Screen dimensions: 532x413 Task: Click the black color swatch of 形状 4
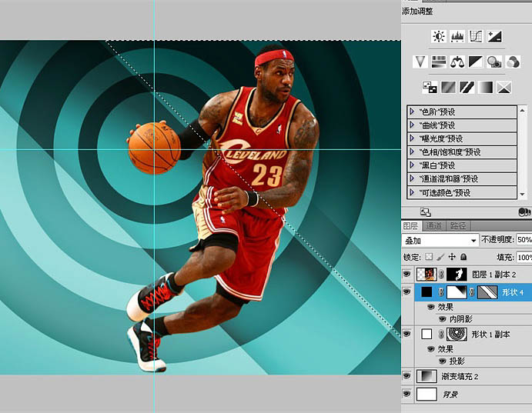point(427,292)
